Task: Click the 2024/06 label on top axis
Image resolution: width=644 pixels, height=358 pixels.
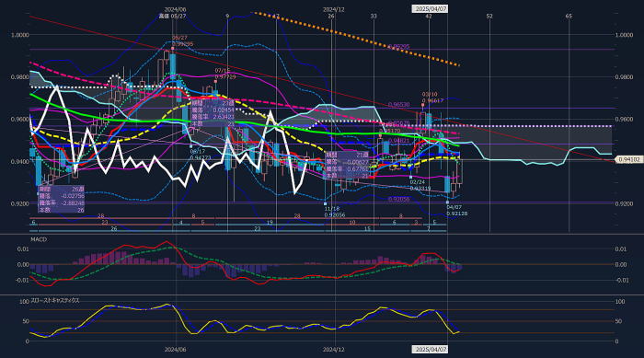Action: coord(175,9)
